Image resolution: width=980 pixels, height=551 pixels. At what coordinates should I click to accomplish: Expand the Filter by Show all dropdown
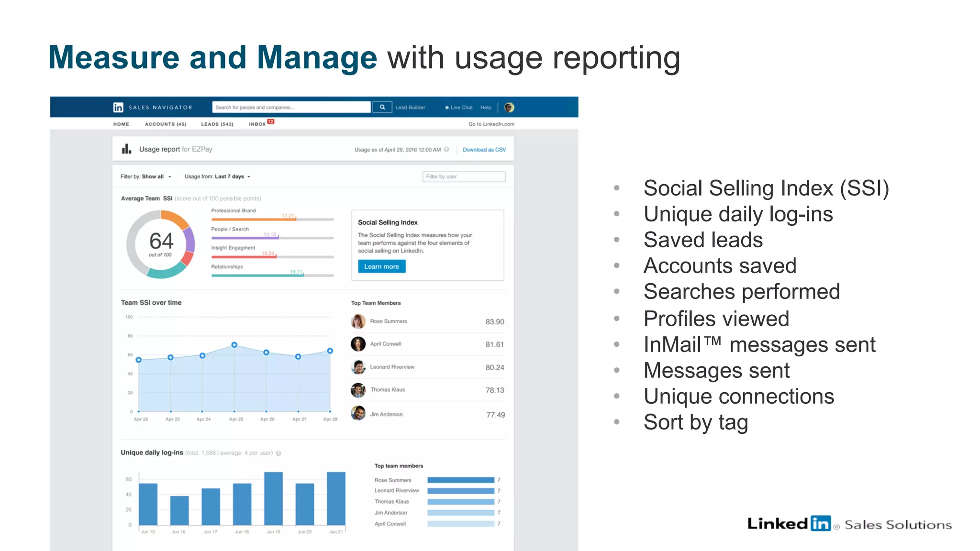coord(146,176)
